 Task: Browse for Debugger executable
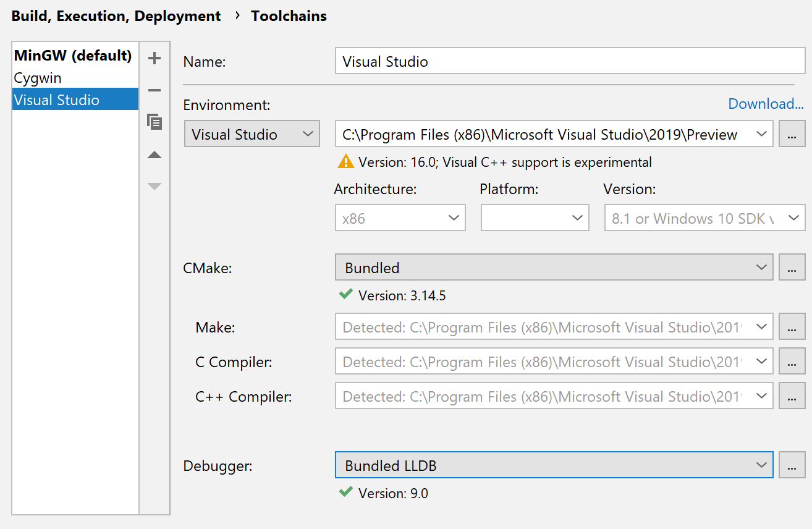792,465
